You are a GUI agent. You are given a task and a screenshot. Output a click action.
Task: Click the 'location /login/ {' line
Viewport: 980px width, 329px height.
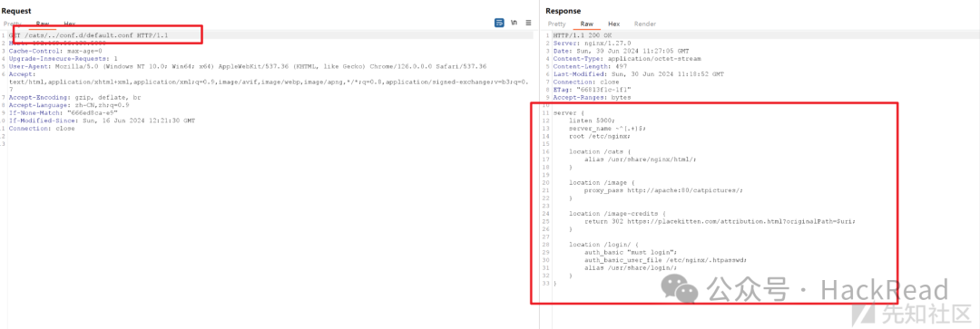coord(603,244)
